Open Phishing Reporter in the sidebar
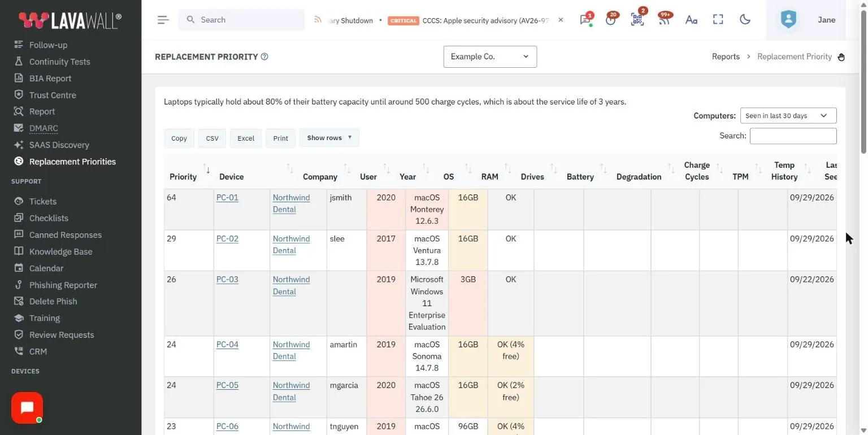Image resolution: width=868 pixels, height=435 pixels. (x=63, y=285)
